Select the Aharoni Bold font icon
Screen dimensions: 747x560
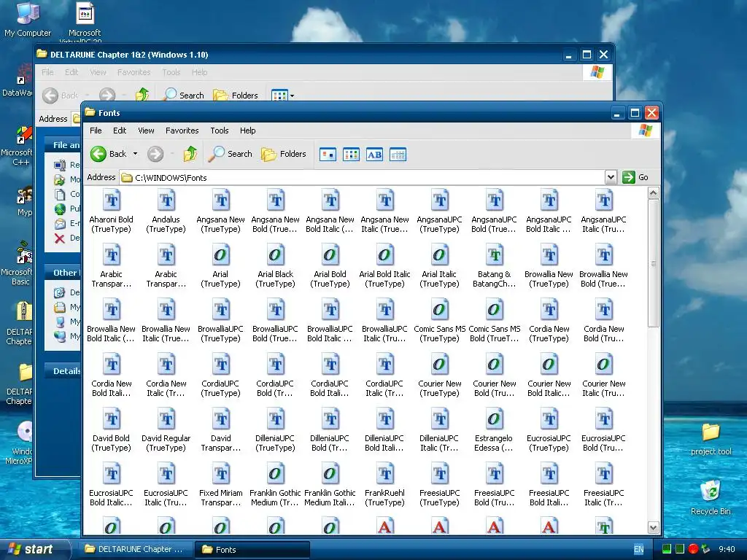pyautogui.click(x=112, y=211)
